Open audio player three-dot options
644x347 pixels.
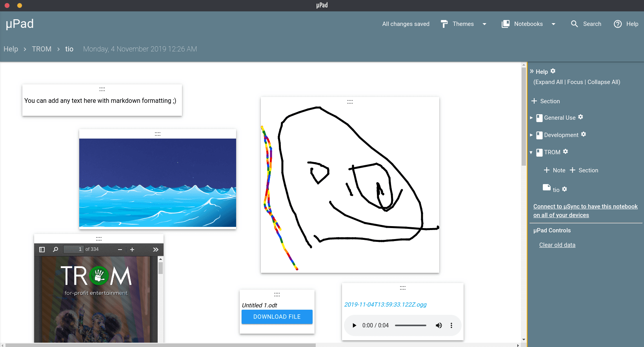pos(451,325)
